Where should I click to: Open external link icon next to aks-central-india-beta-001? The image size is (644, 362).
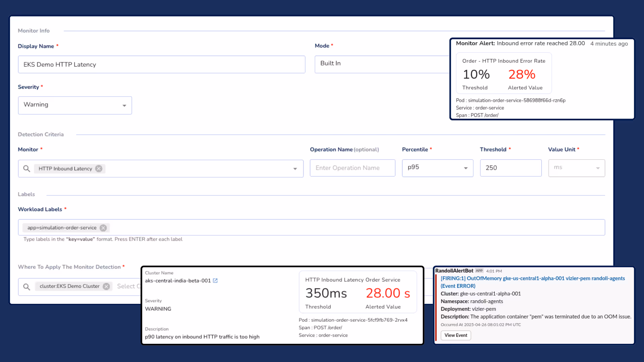click(x=215, y=281)
